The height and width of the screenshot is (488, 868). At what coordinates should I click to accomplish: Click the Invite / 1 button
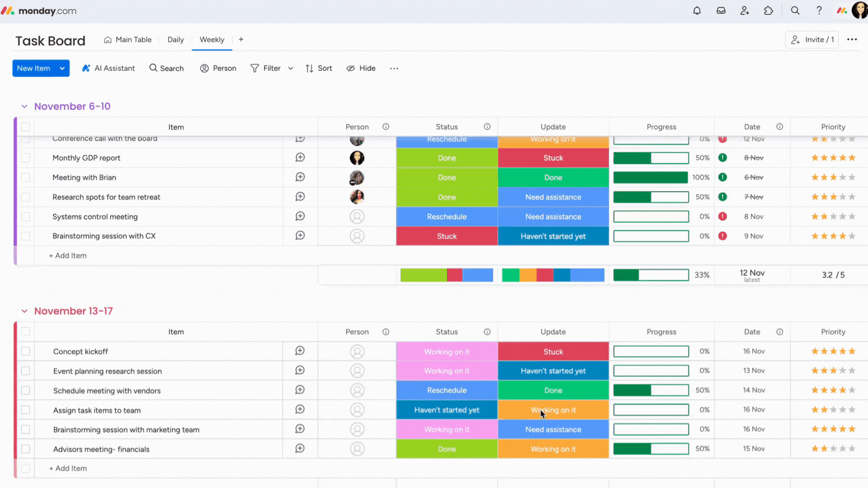pos(812,40)
